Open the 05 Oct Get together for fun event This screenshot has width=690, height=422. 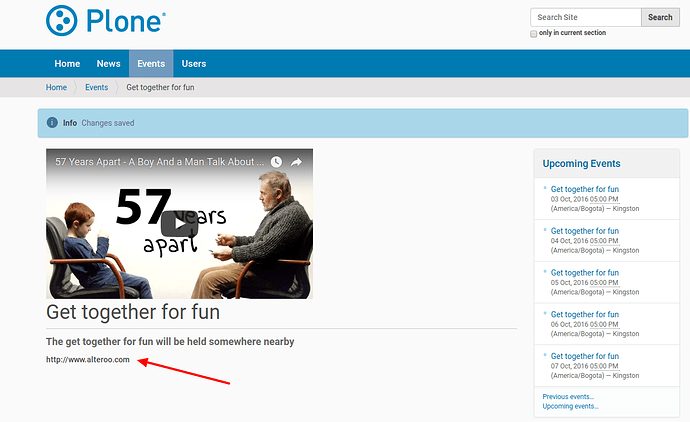click(x=585, y=272)
